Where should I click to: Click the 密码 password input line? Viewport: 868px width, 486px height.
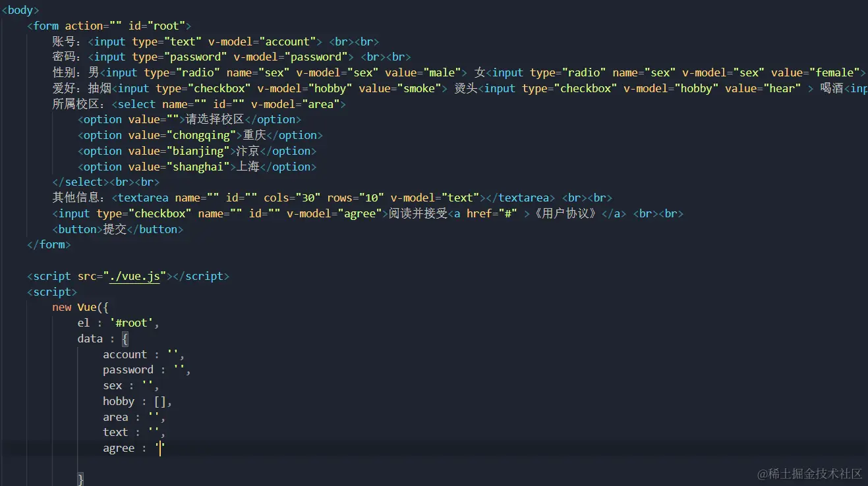tap(232, 57)
